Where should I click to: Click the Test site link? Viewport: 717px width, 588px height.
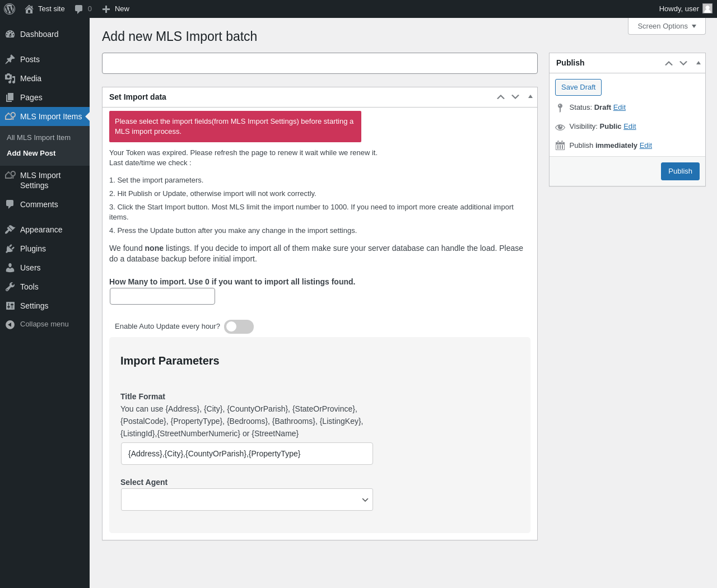[x=52, y=9]
